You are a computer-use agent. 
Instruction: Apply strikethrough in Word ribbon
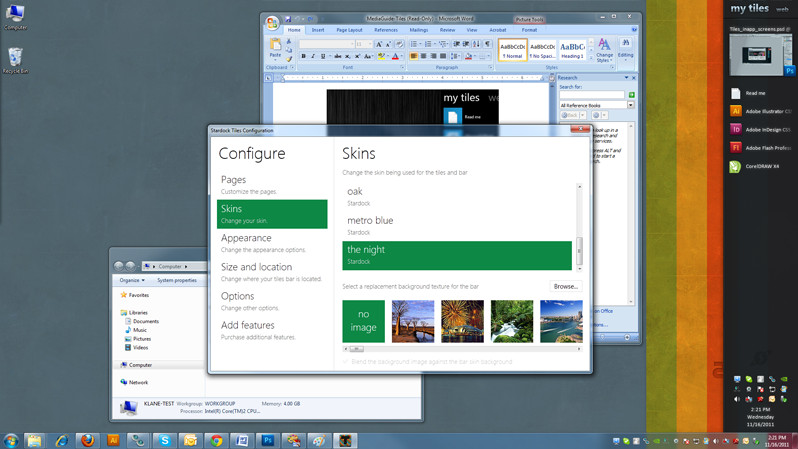tap(337, 57)
